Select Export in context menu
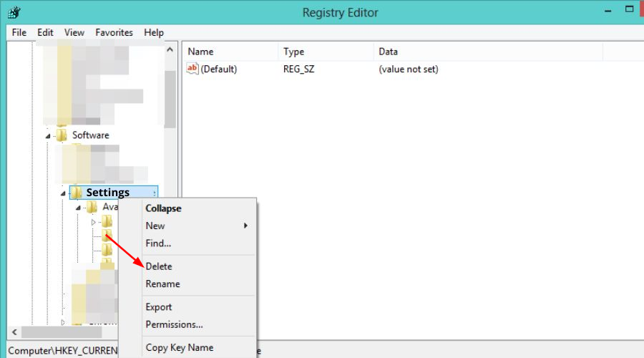Screen dimensions: 644x358 point(159,307)
